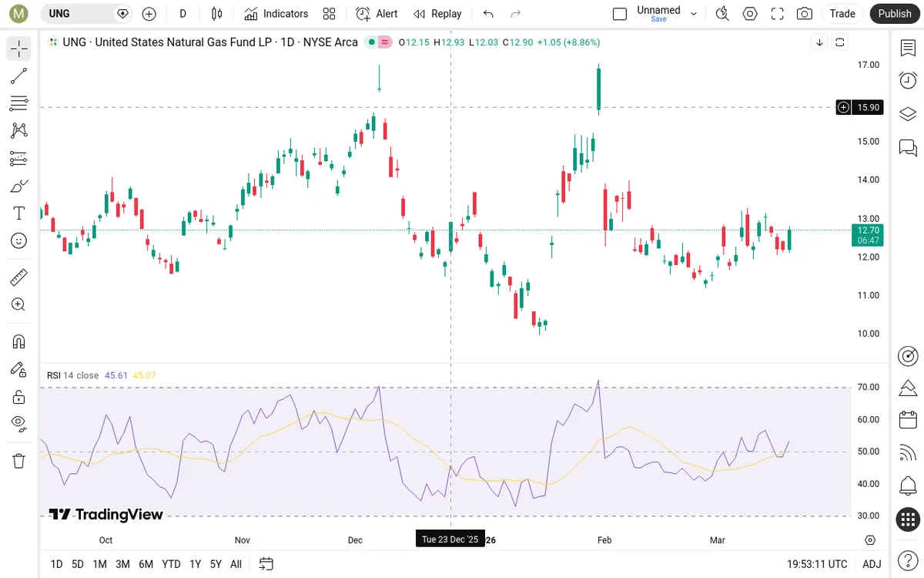Screen dimensions: 924x578
Task: Open the Indicators dialog
Action: tap(276, 13)
